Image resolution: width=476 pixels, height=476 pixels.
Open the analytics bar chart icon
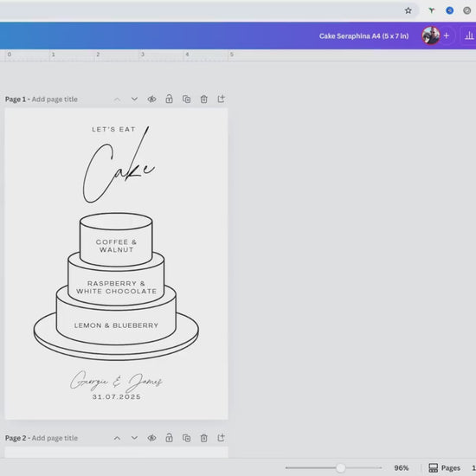pos(469,35)
